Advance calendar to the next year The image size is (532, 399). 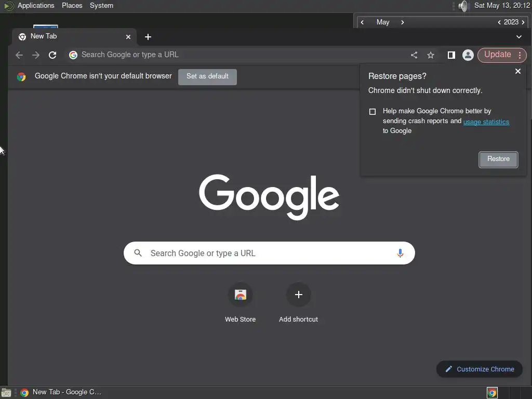pos(523,22)
